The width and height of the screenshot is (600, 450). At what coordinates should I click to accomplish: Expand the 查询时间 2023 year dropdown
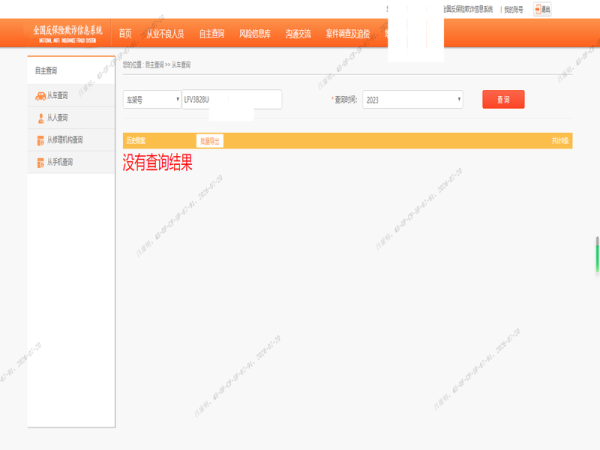tap(412, 99)
